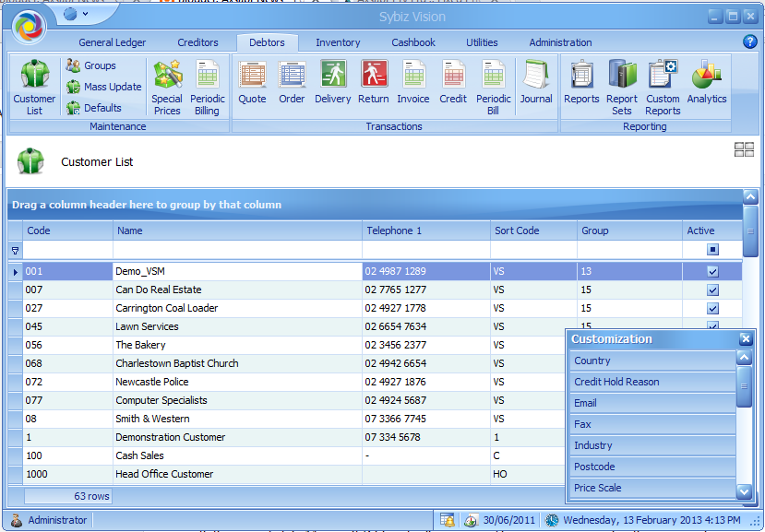Open Custom Reports
The image size is (765, 532).
click(663, 88)
